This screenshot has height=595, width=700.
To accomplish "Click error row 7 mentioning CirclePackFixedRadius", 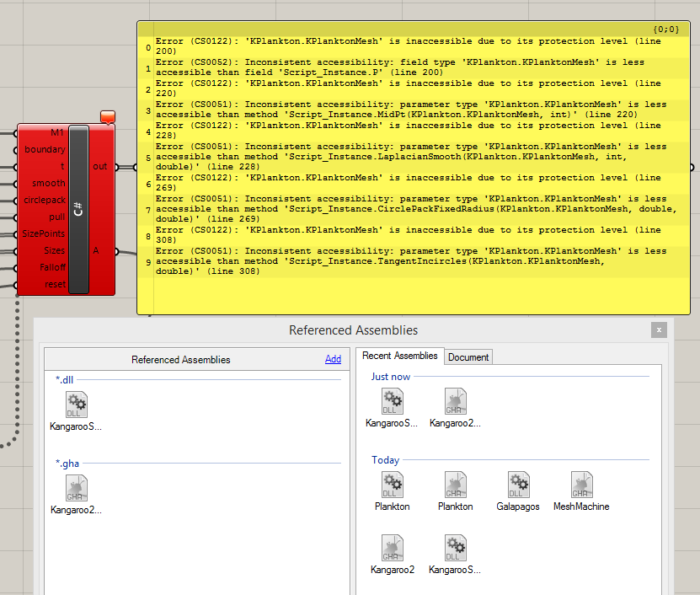I will click(414, 209).
